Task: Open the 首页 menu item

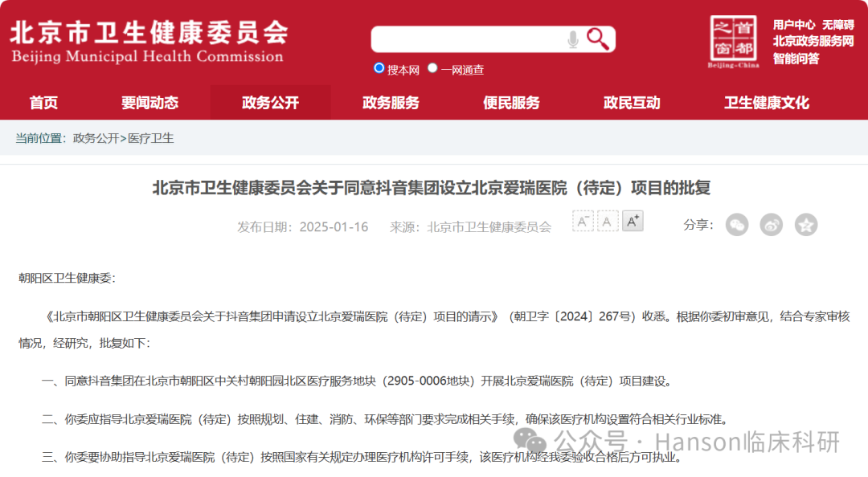Action: (x=43, y=103)
